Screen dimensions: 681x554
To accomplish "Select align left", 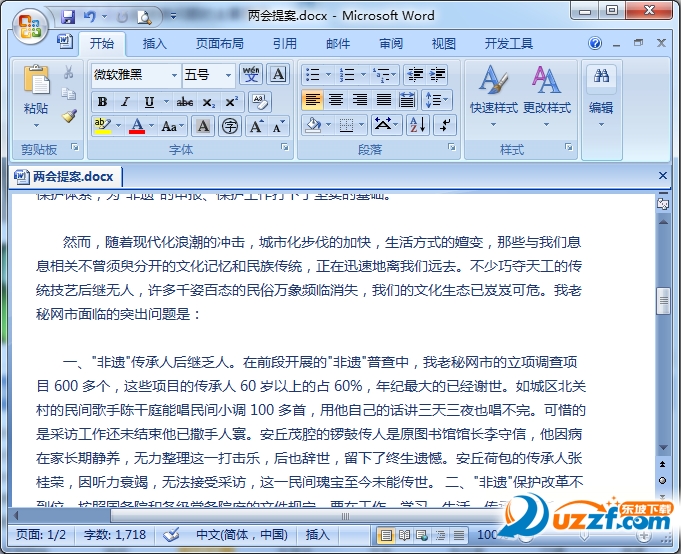I will (312, 100).
